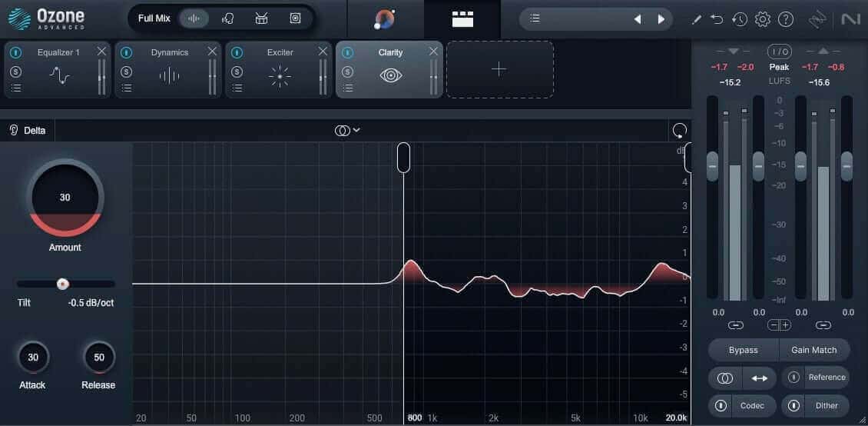This screenshot has height=426, width=868.
Task: Swap channels double arrow icon
Action: (x=760, y=378)
